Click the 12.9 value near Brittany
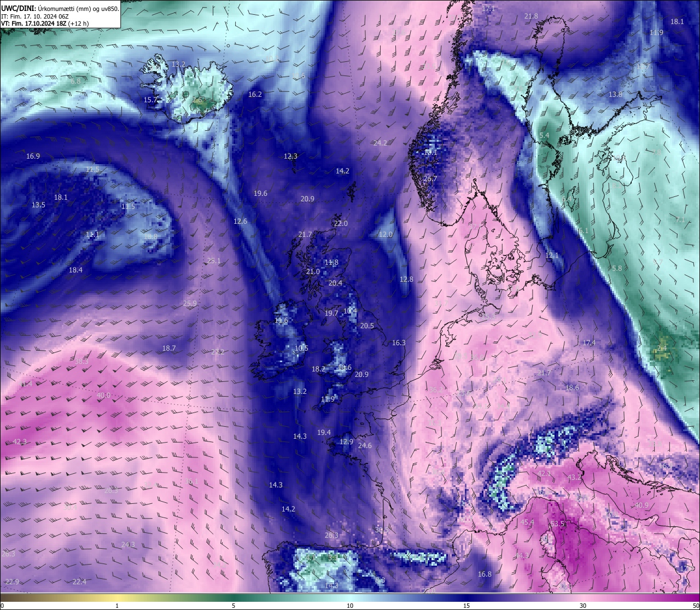This screenshot has height=610, width=700. point(346,441)
